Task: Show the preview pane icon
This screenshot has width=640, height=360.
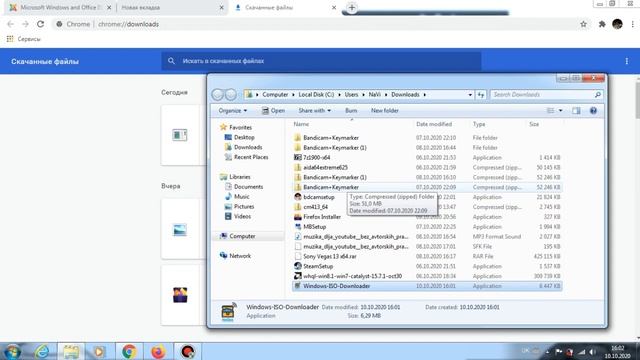Action: click(x=576, y=111)
